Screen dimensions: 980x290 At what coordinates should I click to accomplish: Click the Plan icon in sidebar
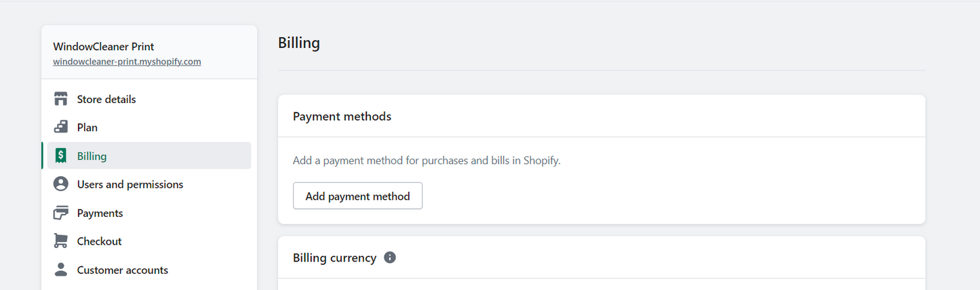tap(61, 127)
